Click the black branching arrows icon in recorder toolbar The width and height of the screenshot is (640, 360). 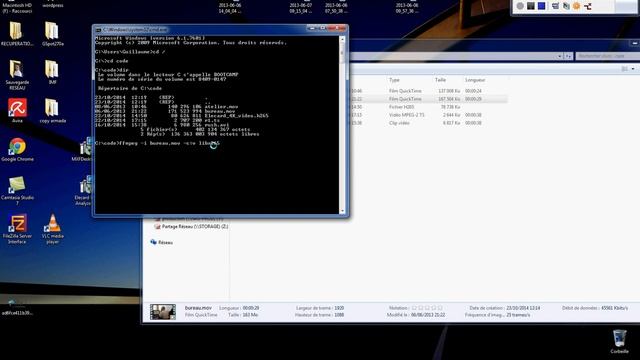tap(588, 6)
